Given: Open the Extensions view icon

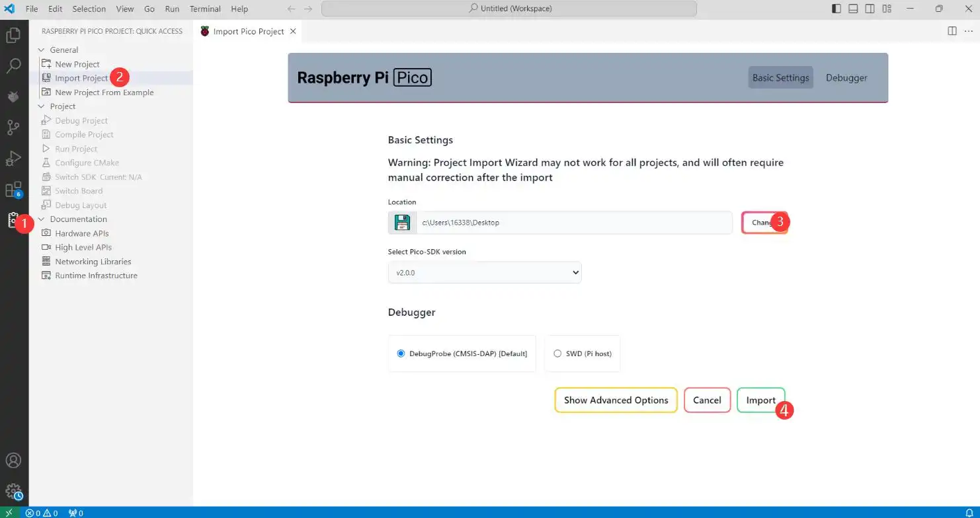Looking at the screenshot, I should coord(13,190).
